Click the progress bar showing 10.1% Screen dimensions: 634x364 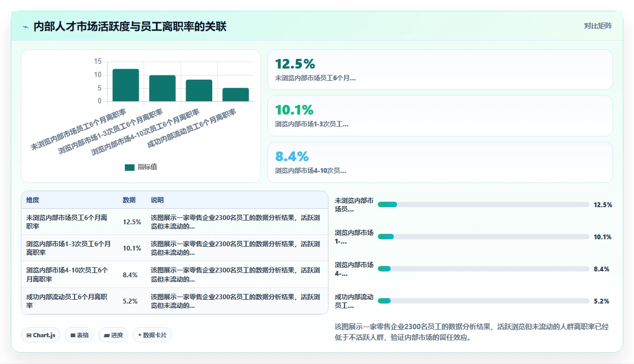click(483, 237)
